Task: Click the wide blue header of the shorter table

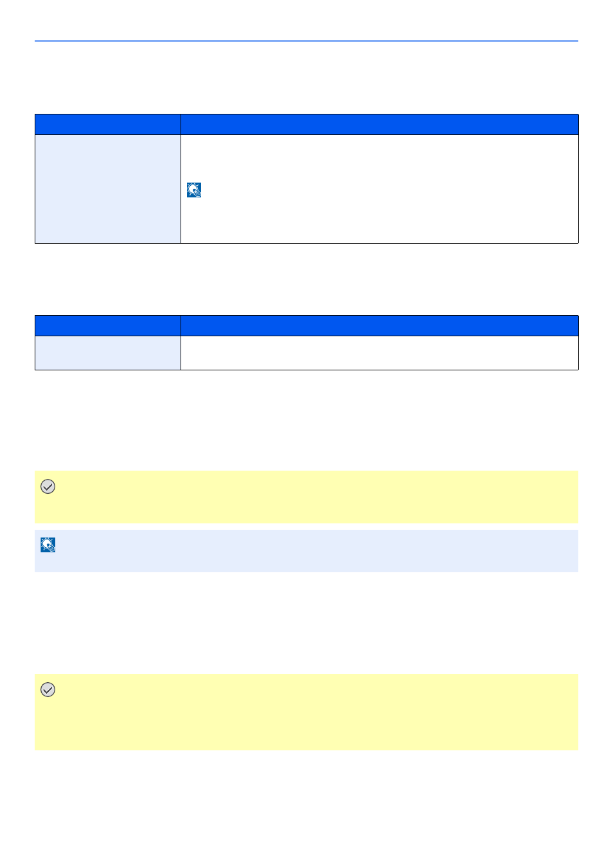Action: pos(380,326)
